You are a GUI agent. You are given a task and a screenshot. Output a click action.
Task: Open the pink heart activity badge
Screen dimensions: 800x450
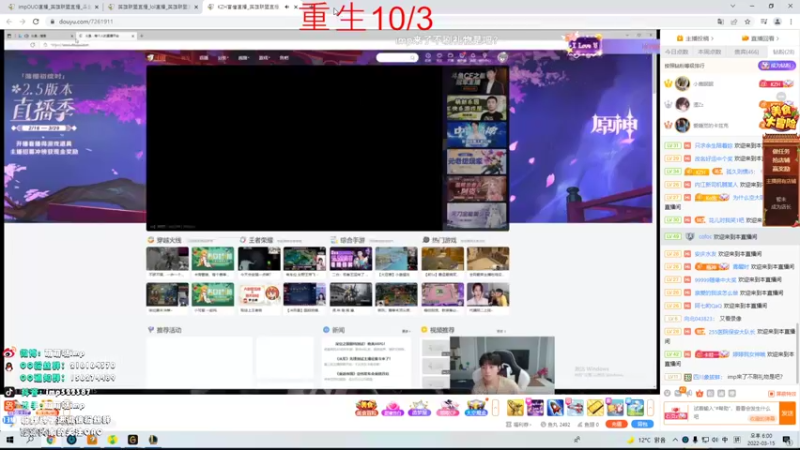click(x=392, y=408)
